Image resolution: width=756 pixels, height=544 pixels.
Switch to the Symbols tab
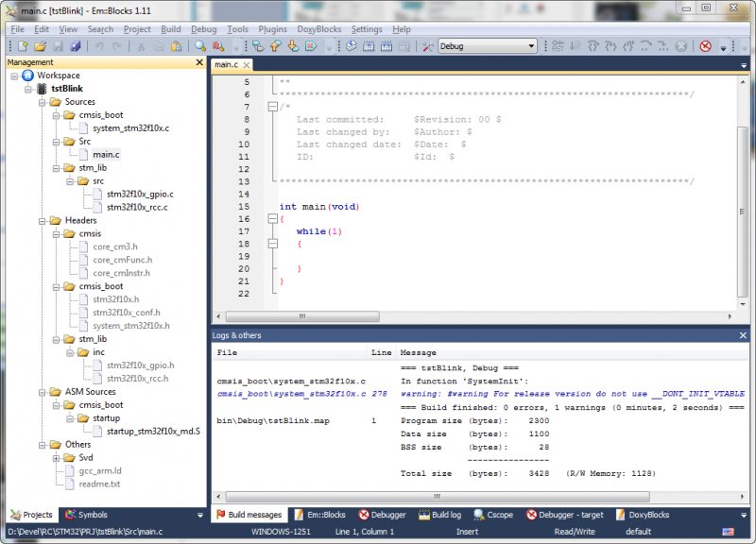pos(86,515)
